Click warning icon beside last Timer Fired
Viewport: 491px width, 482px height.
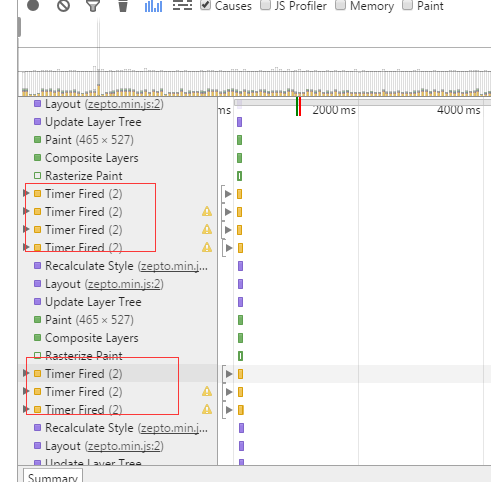pyautogui.click(x=207, y=409)
